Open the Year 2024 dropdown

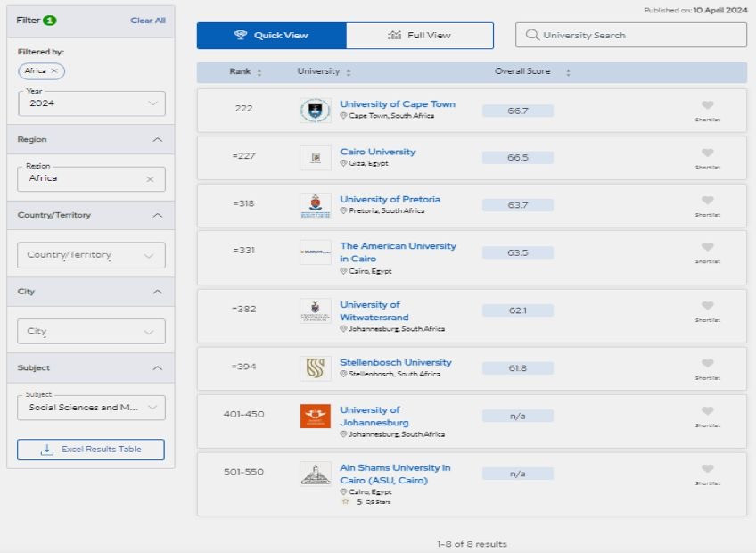point(91,103)
